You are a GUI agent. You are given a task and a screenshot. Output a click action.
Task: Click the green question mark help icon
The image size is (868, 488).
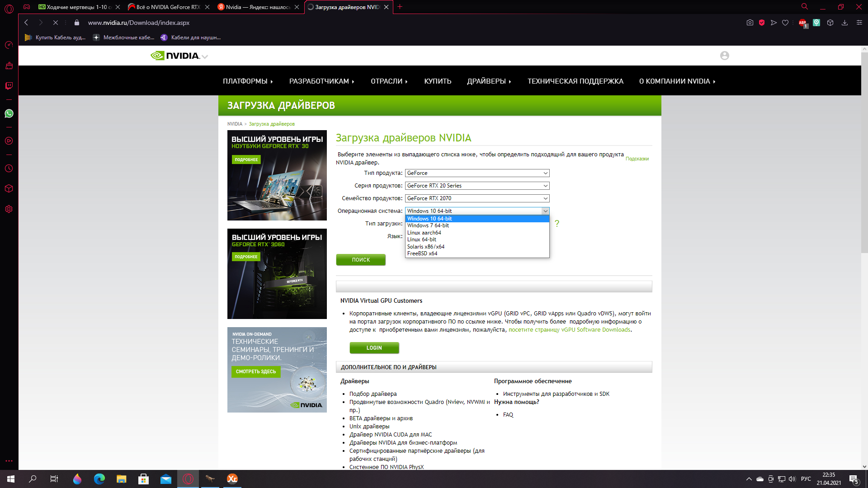tap(557, 223)
